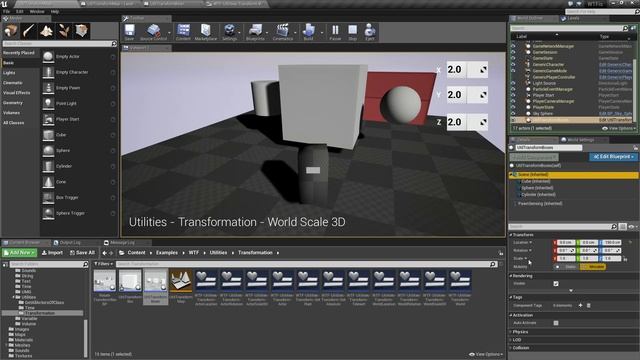This screenshot has width=640, height=360.
Task: Click the Build toolbar icon
Action: coord(309,32)
